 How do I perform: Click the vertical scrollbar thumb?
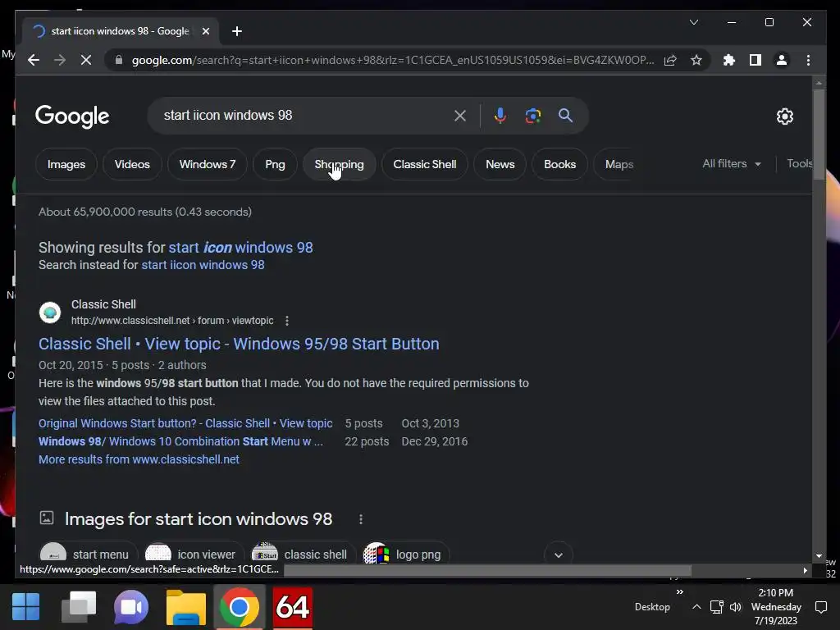point(819,134)
